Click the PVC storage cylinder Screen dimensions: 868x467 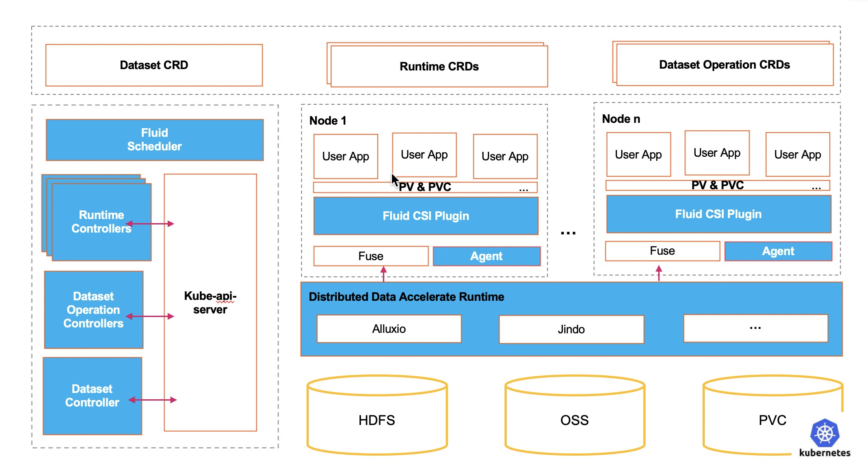coord(773,415)
